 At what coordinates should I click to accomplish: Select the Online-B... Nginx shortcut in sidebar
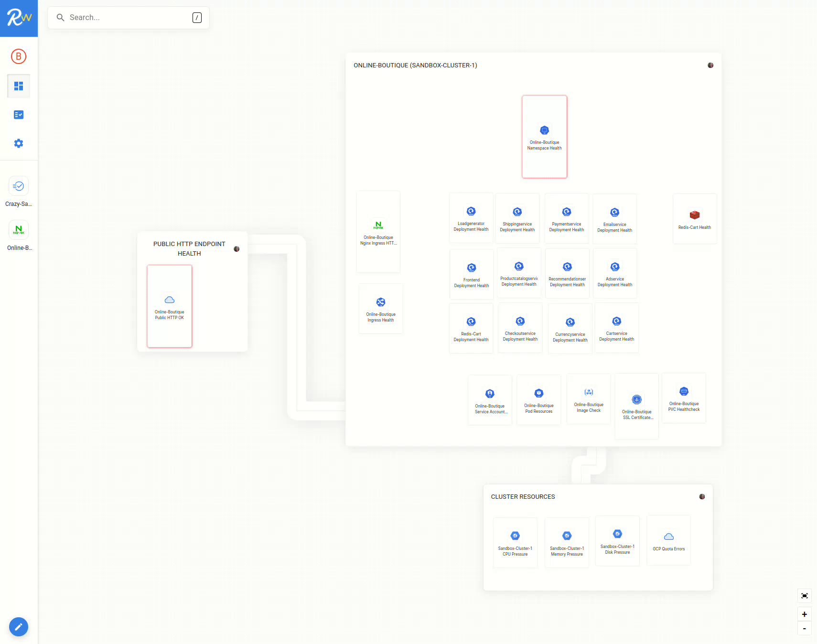click(19, 230)
